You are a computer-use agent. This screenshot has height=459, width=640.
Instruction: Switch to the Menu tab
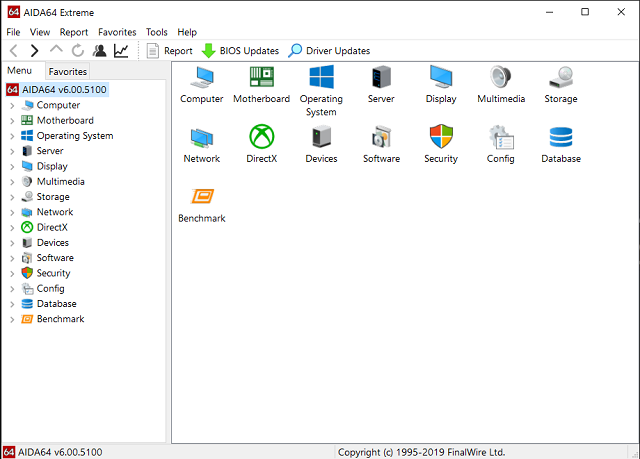coord(19,71)
